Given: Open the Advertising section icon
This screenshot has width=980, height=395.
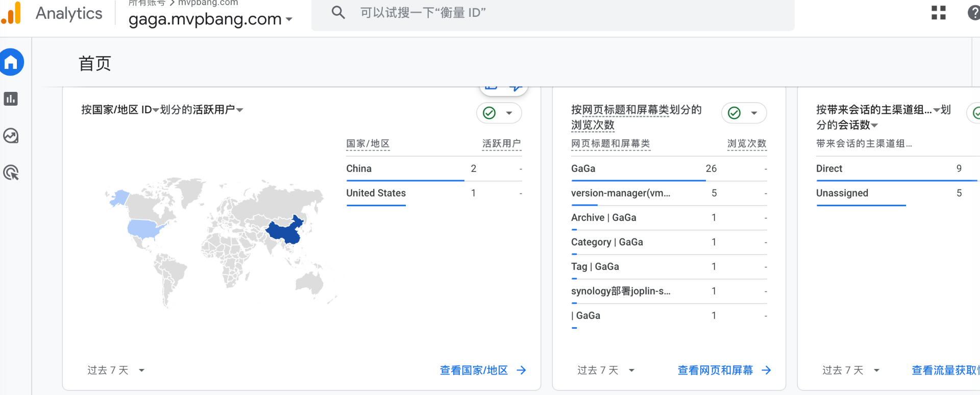Looking at the screenshot, I should click(x=11, y=173).
